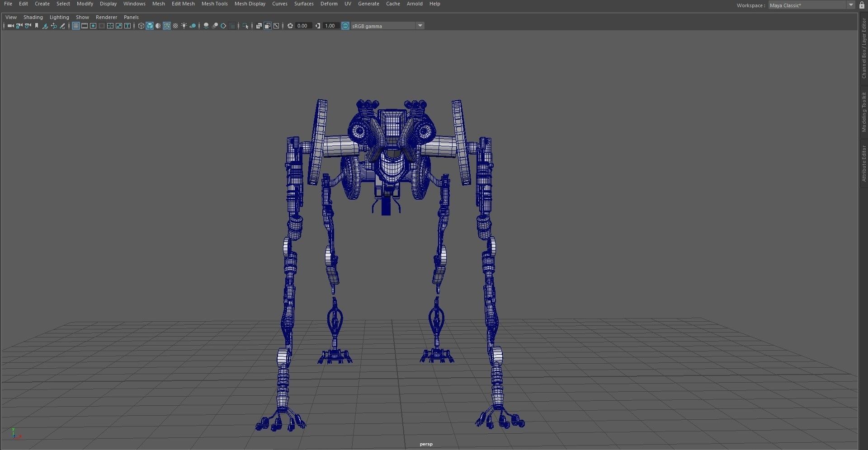Viewport: 868px width, 450px height.
Task: Open the Create menu
Action: (x=42, y=4)
